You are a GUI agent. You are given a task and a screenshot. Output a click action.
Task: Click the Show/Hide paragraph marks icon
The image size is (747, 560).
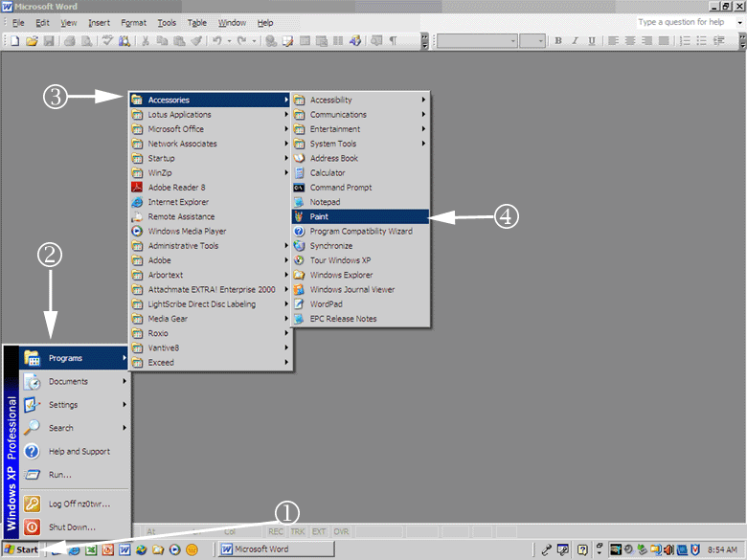[x=393, y=41]
